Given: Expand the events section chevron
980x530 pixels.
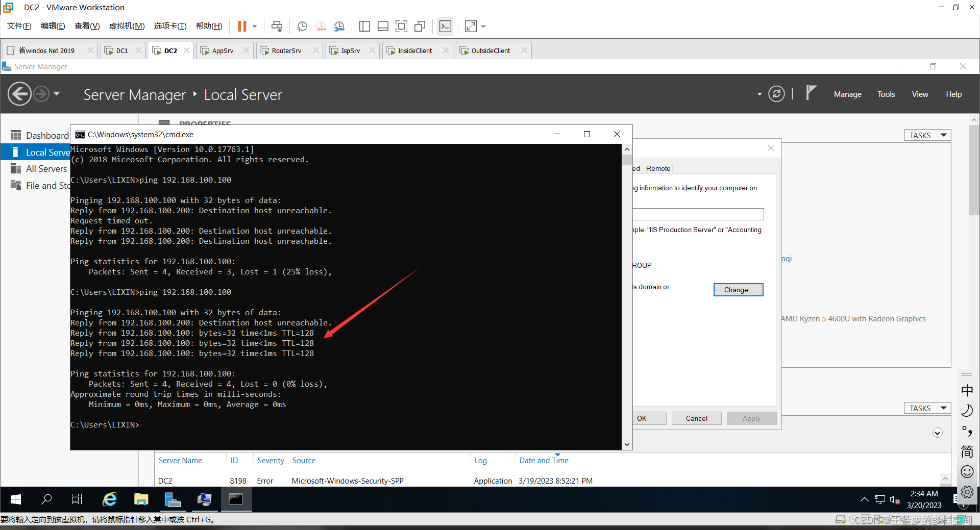Looking at the screenshot, I should click(x=937, y=433).
